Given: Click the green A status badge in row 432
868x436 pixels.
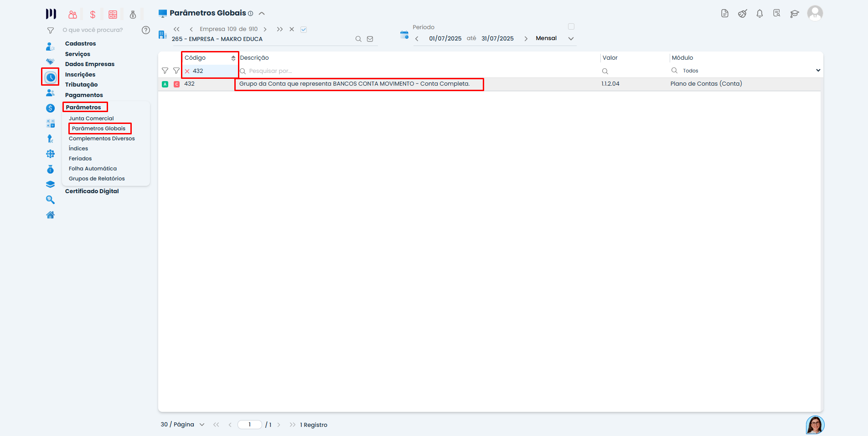Looking at the screenshot, I should tap(165, 84).
